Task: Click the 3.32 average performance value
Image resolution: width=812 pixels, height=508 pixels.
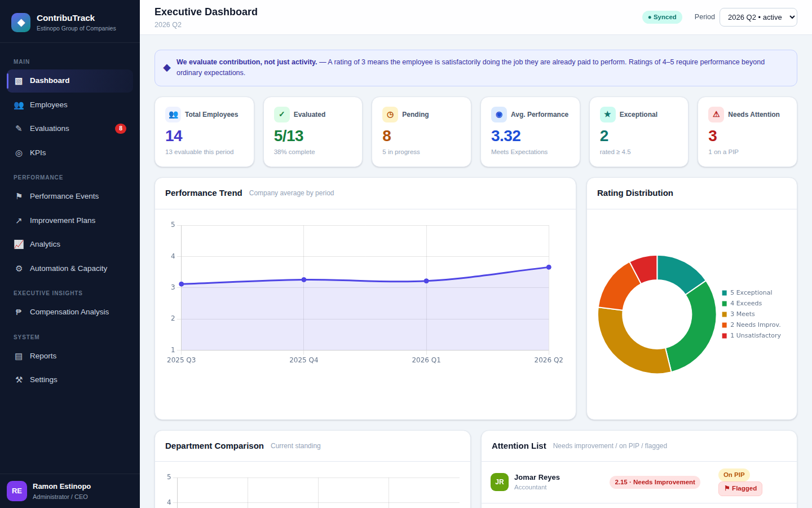Action: (506, 136)
